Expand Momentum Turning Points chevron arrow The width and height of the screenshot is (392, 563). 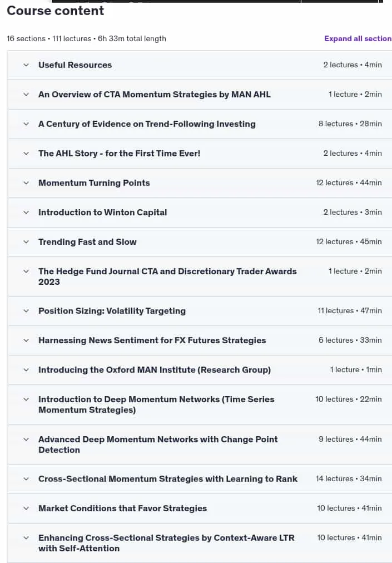26,183
